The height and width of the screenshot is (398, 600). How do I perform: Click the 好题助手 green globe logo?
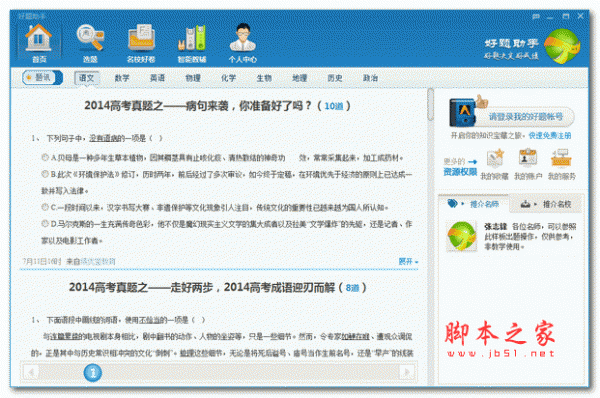pyautogui.click(x=562, y=46)
